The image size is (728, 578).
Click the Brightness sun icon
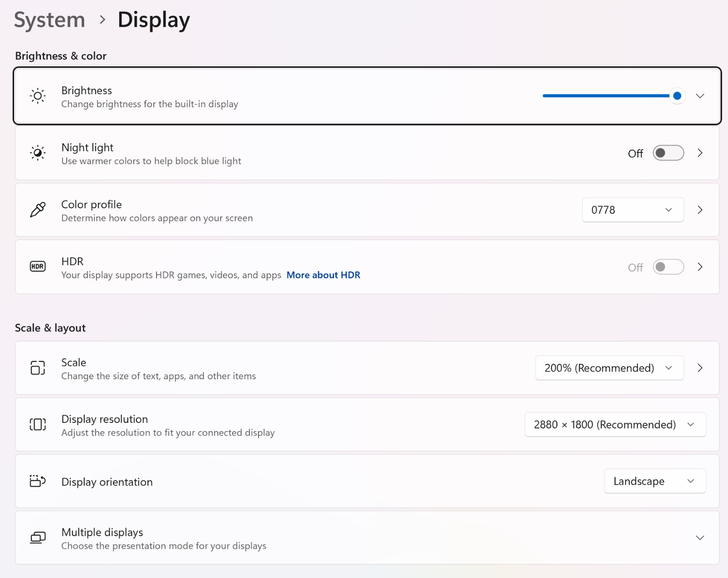coord(38,96)
